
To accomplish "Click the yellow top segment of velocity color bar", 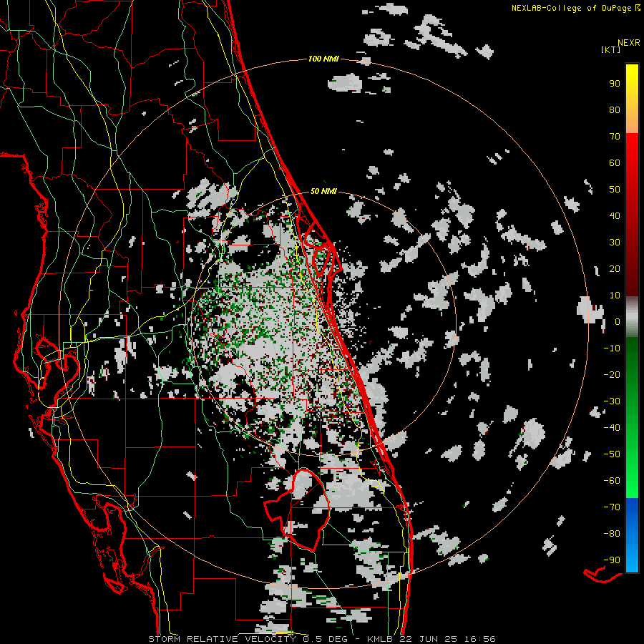I will coord(632,99).
